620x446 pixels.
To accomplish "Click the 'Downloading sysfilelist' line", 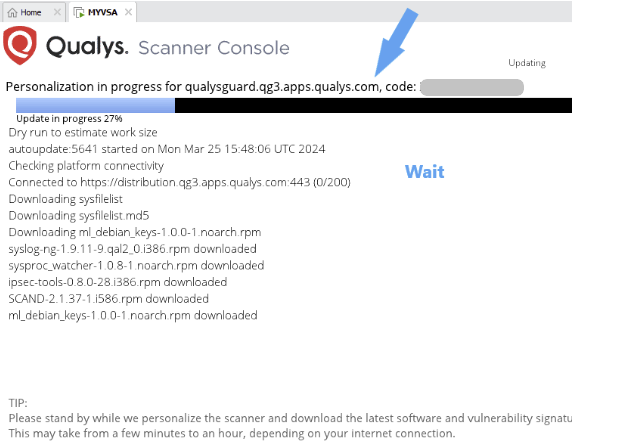I will (66, 199).
